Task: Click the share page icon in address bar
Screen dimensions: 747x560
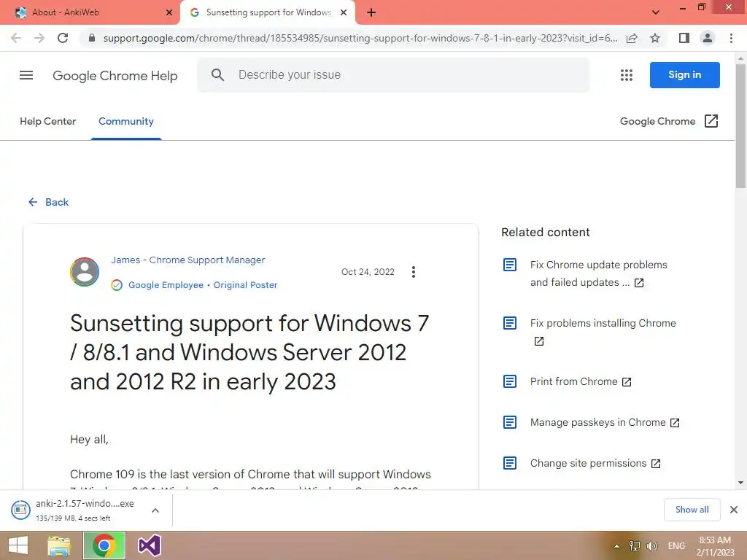Action: (x=632, y=38)
